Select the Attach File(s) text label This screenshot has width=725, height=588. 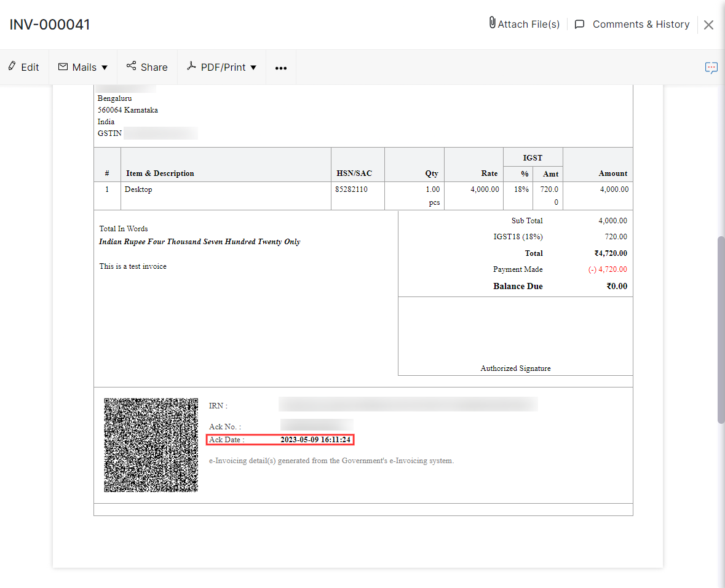click(528, 25)
